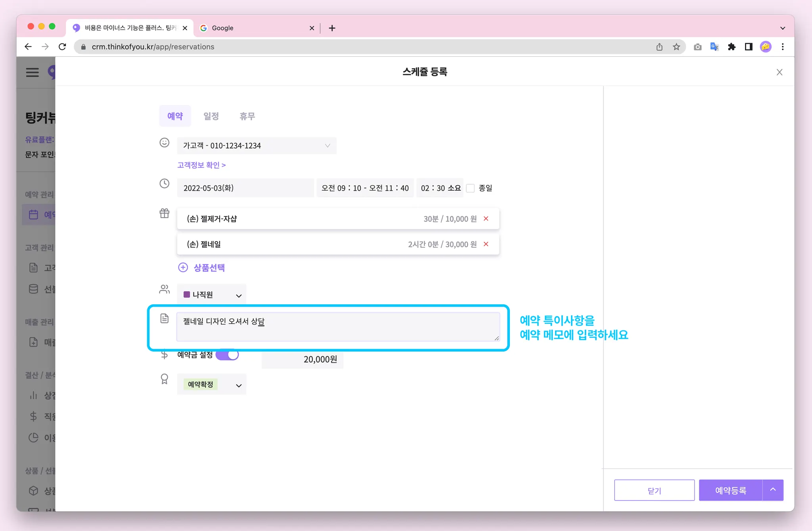This screenshot has width=812, height=531.
Task: Open the customer dropdown 가고객 - 010-1234-1234
Action: (x=257, y=146)
